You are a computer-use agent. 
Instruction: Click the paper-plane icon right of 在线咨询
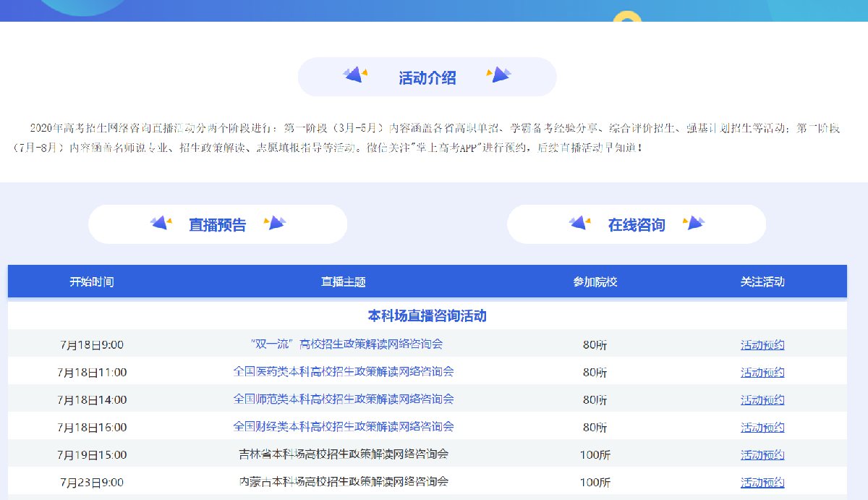(694, 223)
